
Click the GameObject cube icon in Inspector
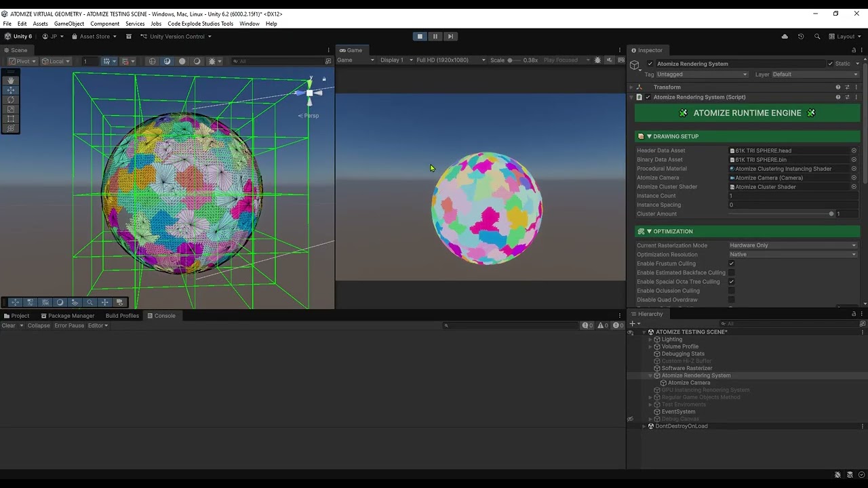pyautogui.click(x=635, y=65)
